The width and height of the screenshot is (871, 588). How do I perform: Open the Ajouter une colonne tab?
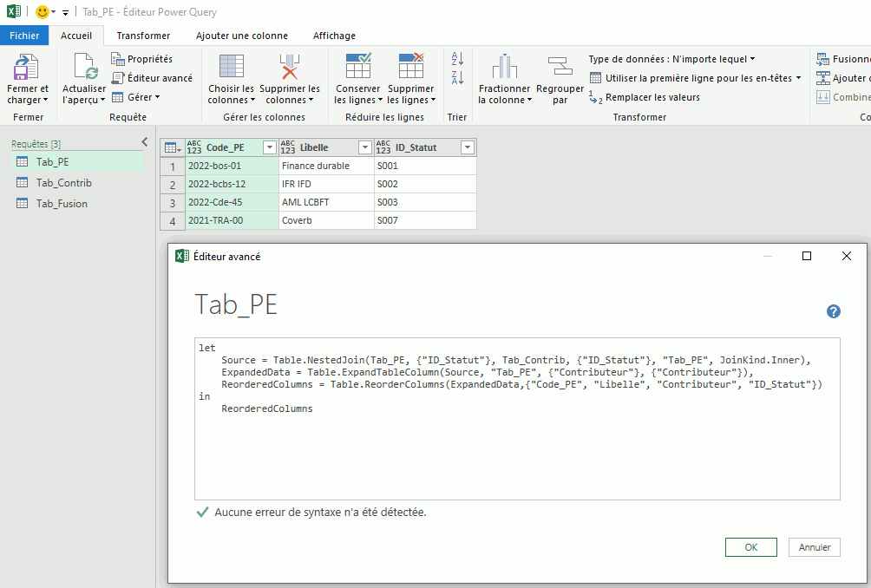[241, 36]
